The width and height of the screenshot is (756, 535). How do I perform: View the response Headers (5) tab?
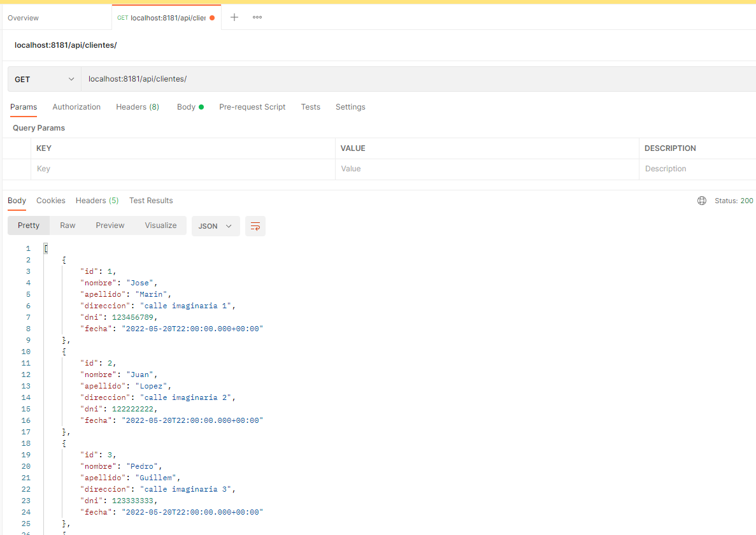[x=97, y=201]
